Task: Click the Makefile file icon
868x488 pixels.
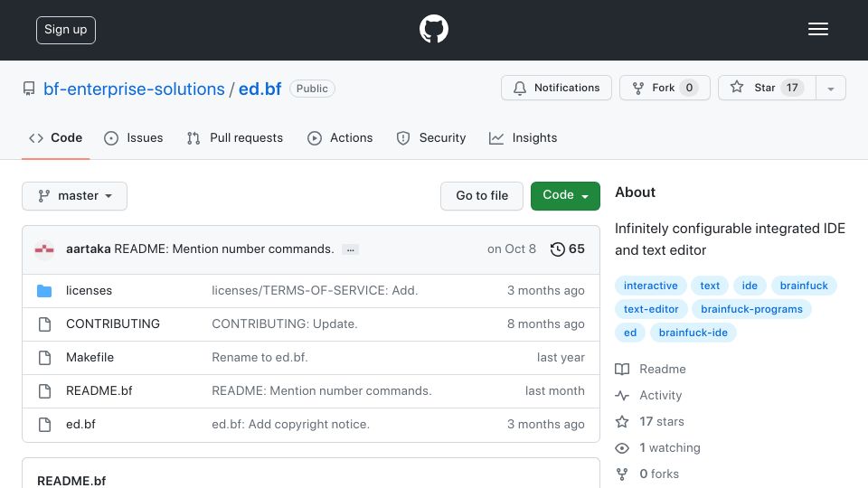Action: 45,358
